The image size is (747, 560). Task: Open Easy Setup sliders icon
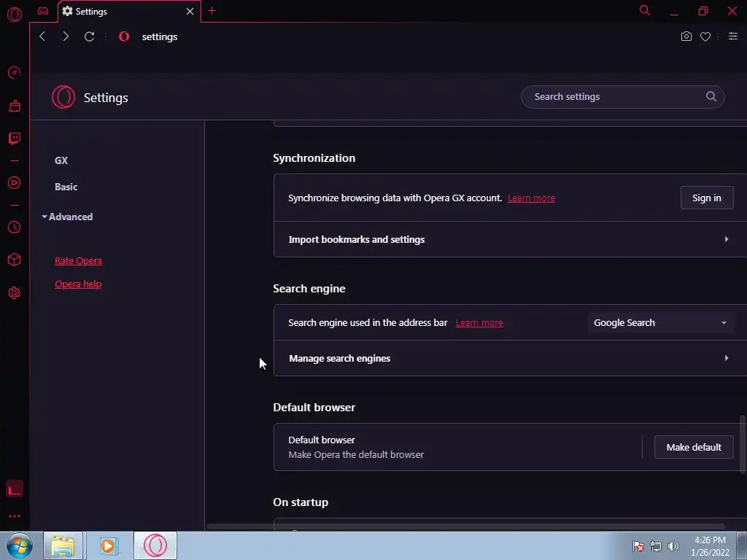point(732,36)
